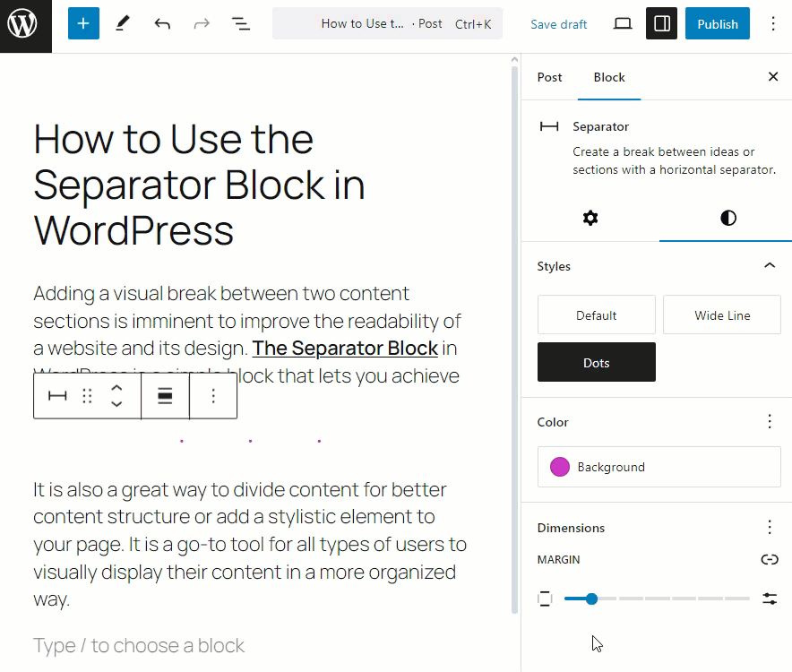
Task: Move the separator block up
Action: tap(116, 389)
